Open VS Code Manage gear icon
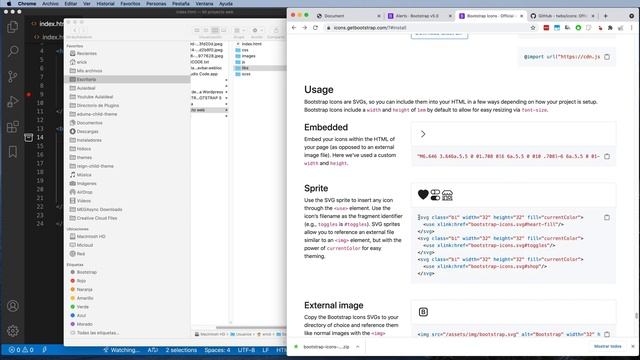This screenshot has width=640, height=360. (13, 331)
